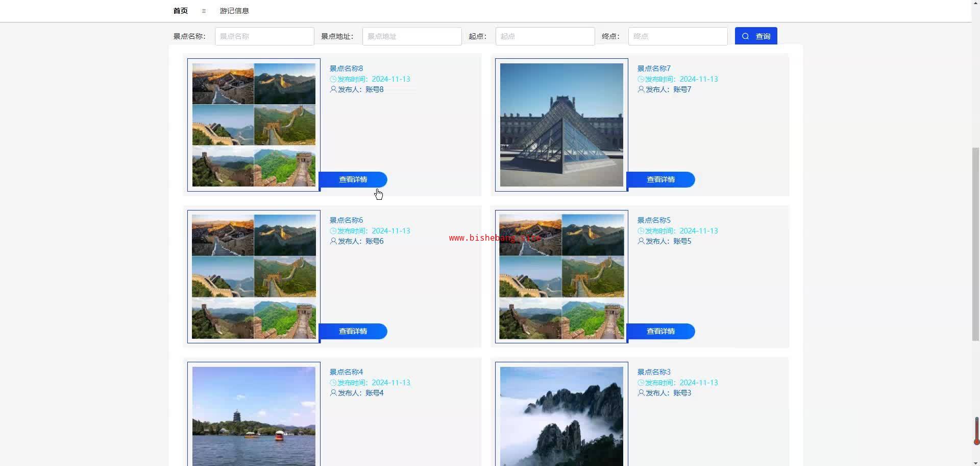Click into the 景点地址 input box

(x=412, y=36)
